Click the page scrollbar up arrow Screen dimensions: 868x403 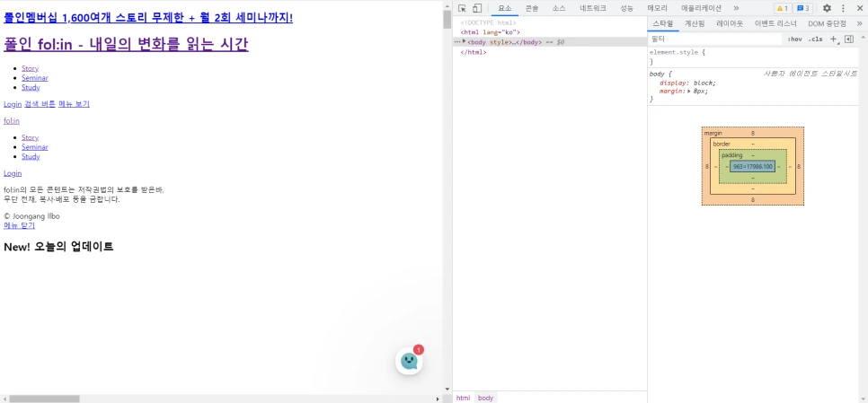coord(447,5)
